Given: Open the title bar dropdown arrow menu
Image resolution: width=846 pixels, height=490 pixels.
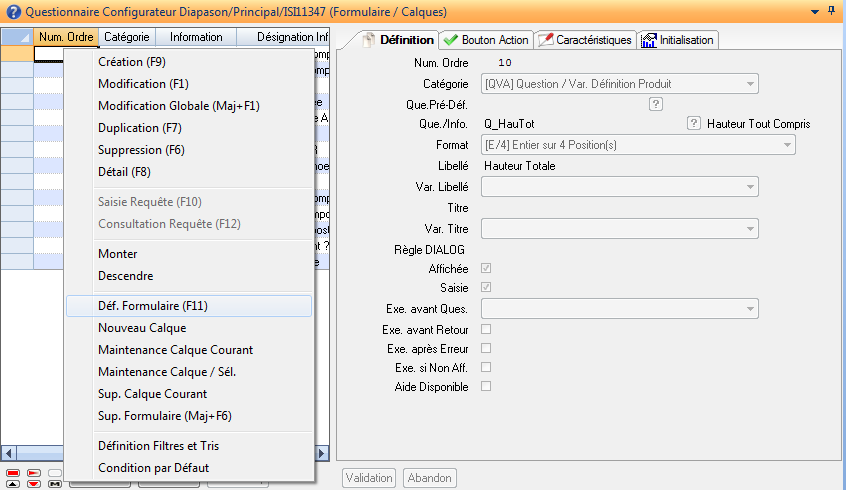Looking at the screenshot, I should (x=814, y=10).
